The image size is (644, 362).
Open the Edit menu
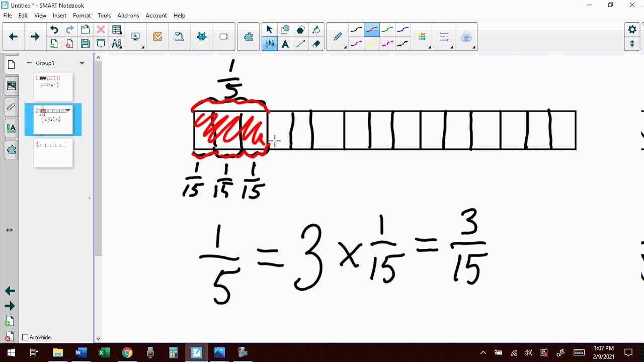[x=23, y=16]
